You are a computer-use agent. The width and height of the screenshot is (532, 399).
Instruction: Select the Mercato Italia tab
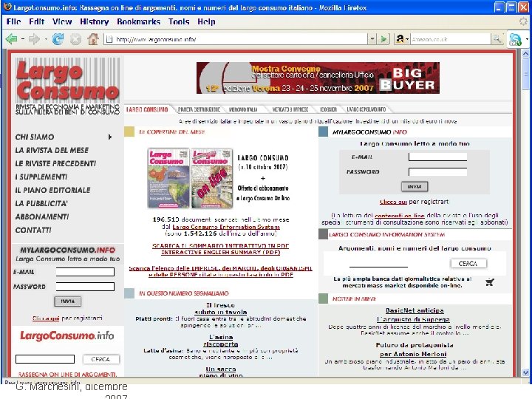[x=243, y=109]
